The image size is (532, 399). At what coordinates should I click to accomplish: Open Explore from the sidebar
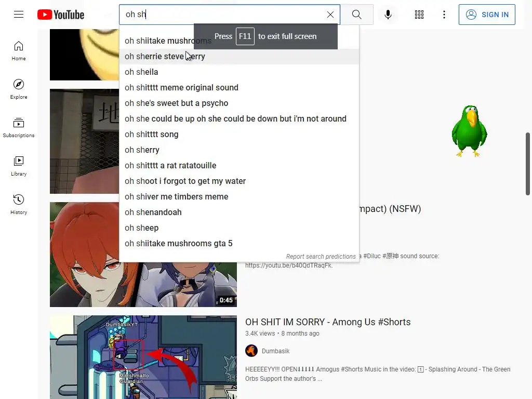pos(19,89)
